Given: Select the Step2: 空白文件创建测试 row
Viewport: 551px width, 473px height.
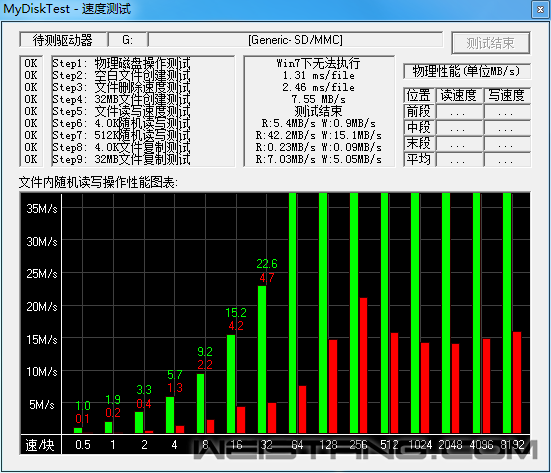Looking at the screenshot, I should [x=121, y=76].
